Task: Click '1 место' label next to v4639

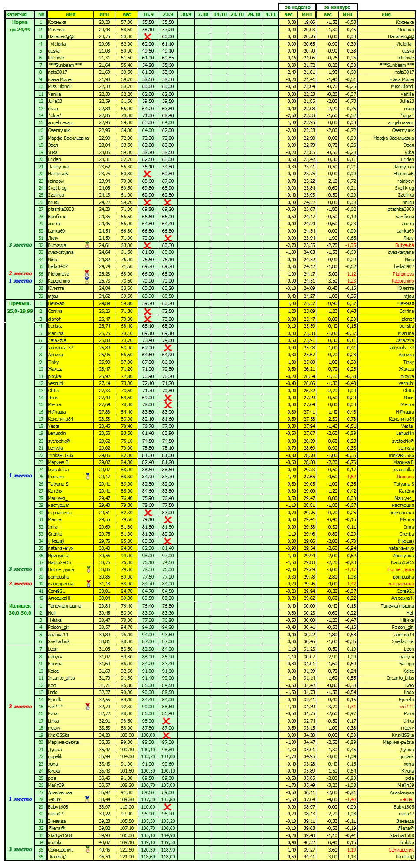Action: click(x=20, y=799)
